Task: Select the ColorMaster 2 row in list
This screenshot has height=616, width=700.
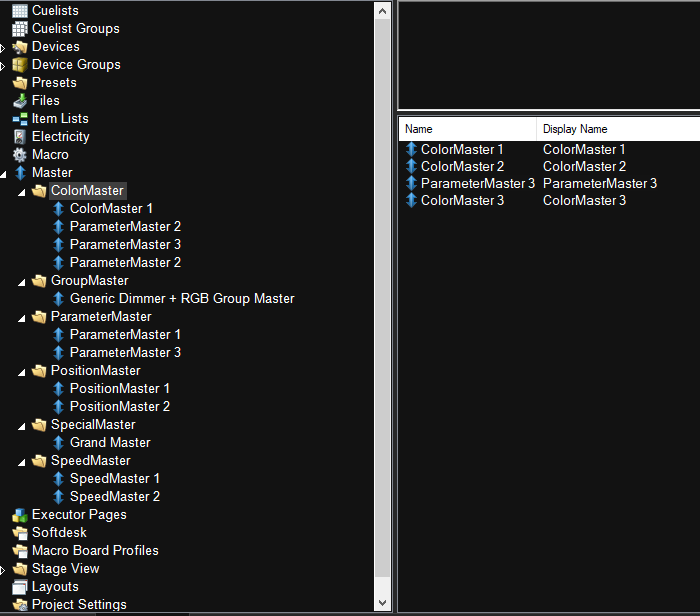Action: pyautogui.click(x=462, y=166)
